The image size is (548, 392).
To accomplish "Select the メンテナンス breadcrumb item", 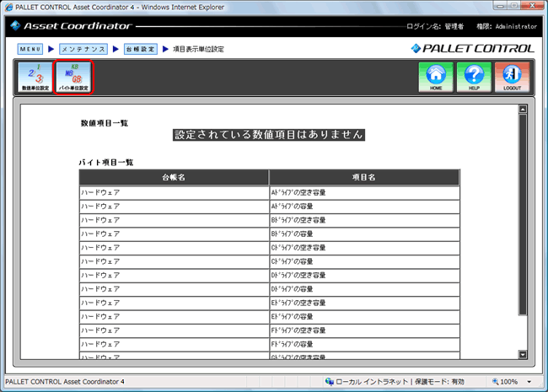I will (x=83, y=49).
